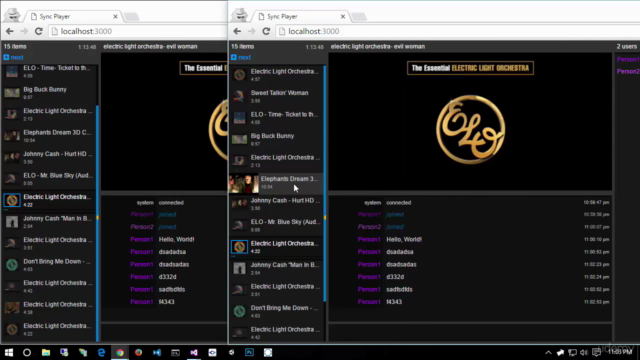This screenshot has width=640, height=360.
Task: Select 'Don't Bring Me Down' in right playlist
Action: pos(276,311)
